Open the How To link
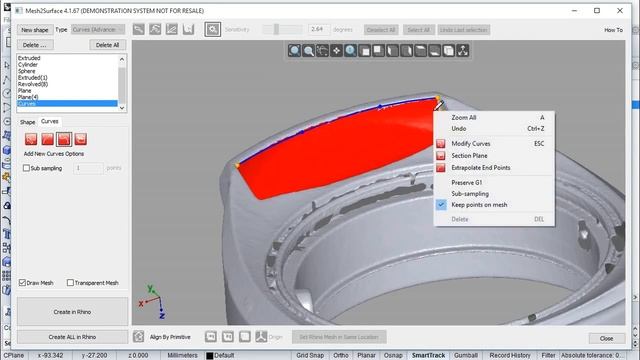The height and width of the screenshot is (360, 640). (613, 30)
